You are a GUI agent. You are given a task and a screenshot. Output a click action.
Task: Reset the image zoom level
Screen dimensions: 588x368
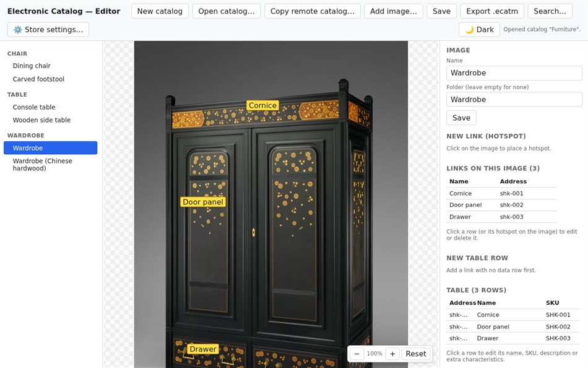(415, 354)
